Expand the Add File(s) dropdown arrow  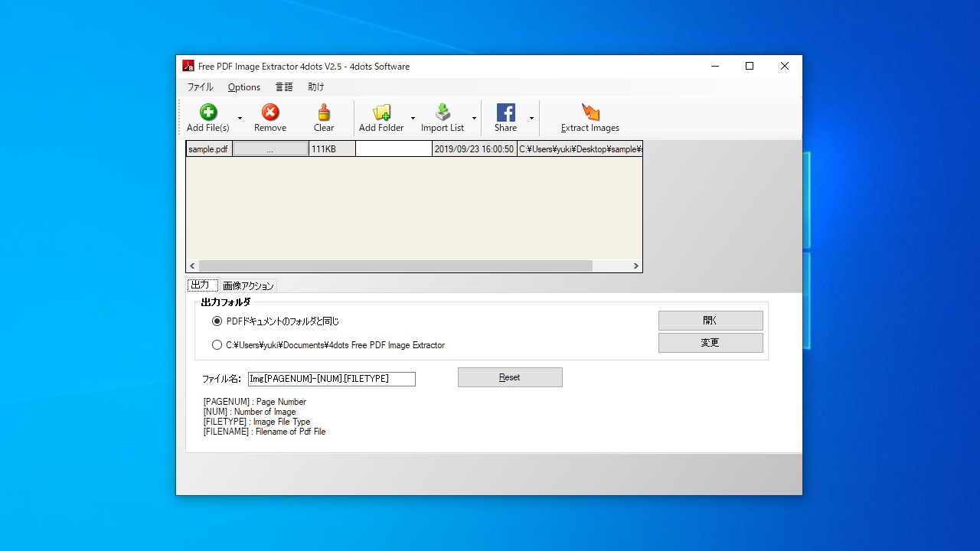pos(240,118)
